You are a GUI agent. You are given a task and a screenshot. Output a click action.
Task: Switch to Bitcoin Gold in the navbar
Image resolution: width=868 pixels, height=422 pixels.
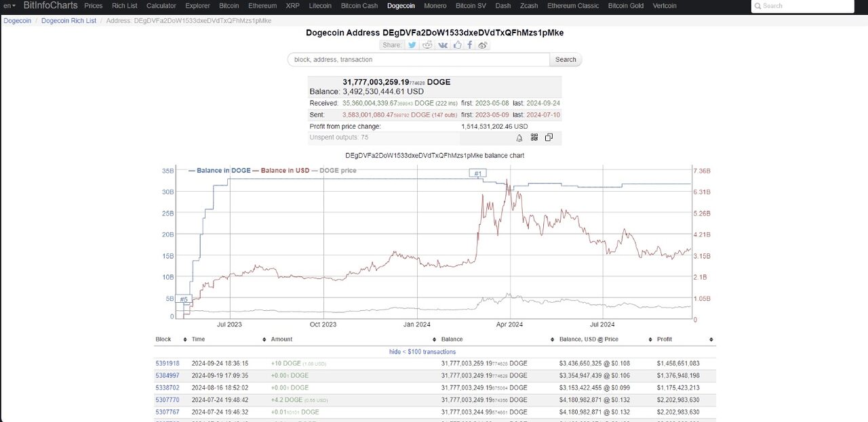[x=626, y=6]
